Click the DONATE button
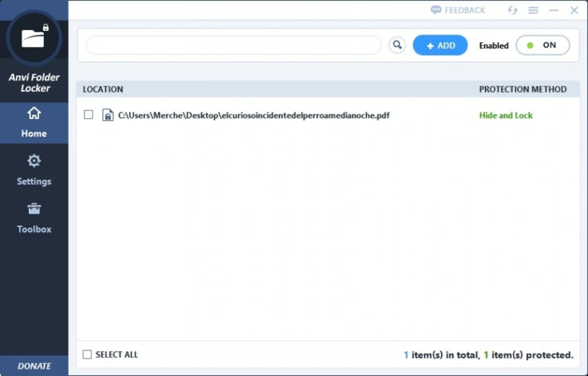The width and height of the screenshot is (588, 376). coord(34,366)
